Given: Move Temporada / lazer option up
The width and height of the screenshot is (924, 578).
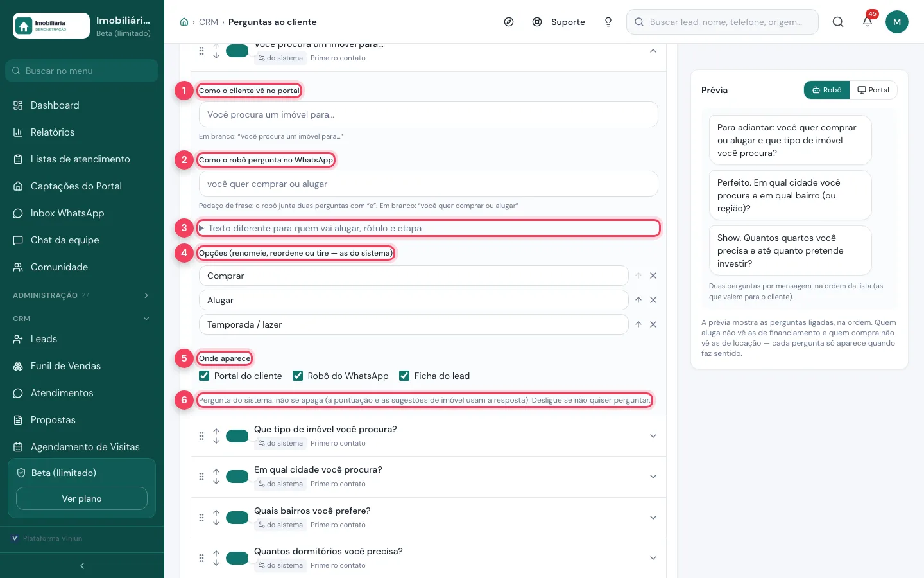Looking at the screenshot, I should (x=638, y=324).
